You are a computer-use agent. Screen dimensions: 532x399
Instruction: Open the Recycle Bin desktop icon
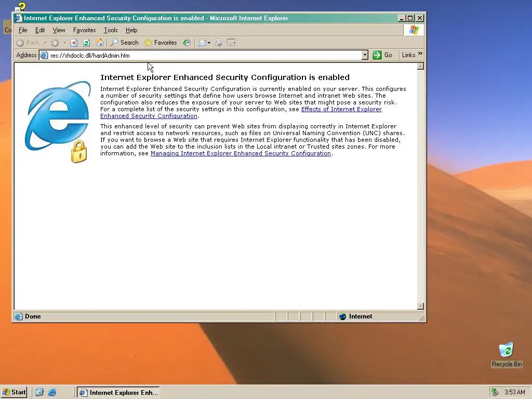pyautogui.click(x=507, y=355)
